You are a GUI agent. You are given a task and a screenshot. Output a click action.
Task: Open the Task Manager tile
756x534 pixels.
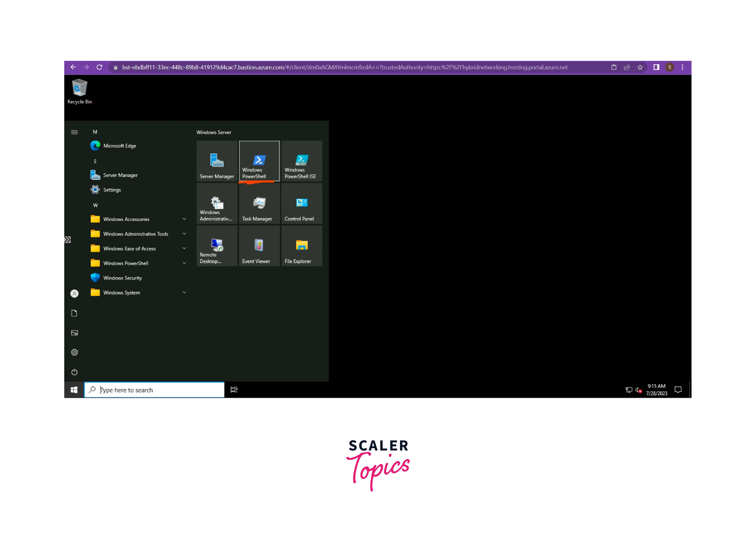(x=259, y=203)
